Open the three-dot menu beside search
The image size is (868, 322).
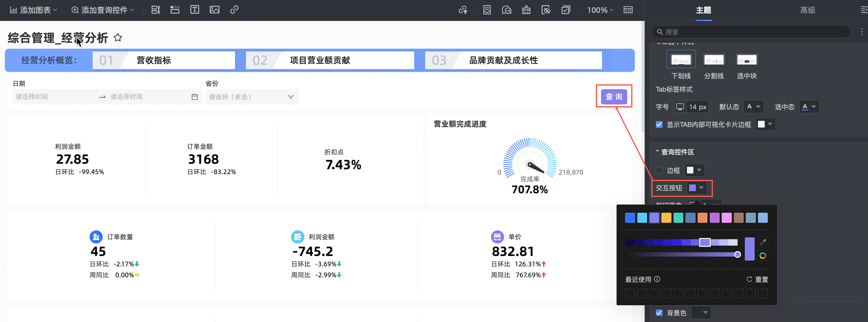pyautogui.click(x=862, y=32)
